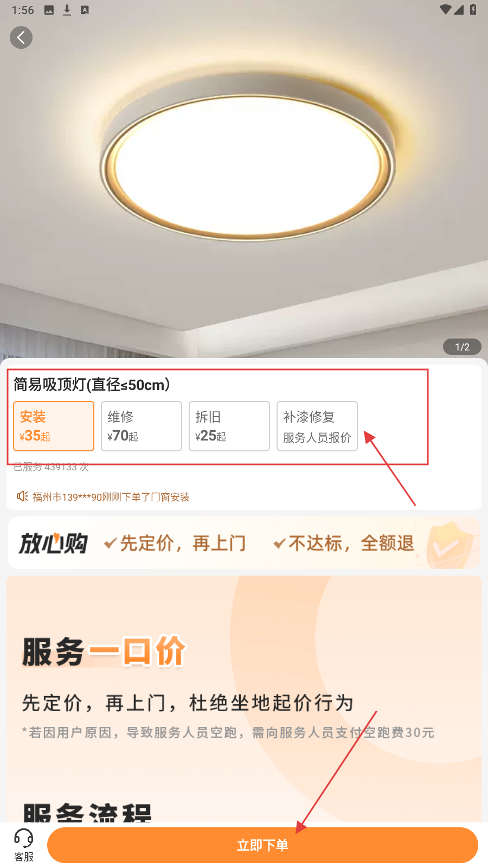Tap the back arrow icon
This screenshot has width=488, height=868.
pyautogui.click(x=21, y=37)
